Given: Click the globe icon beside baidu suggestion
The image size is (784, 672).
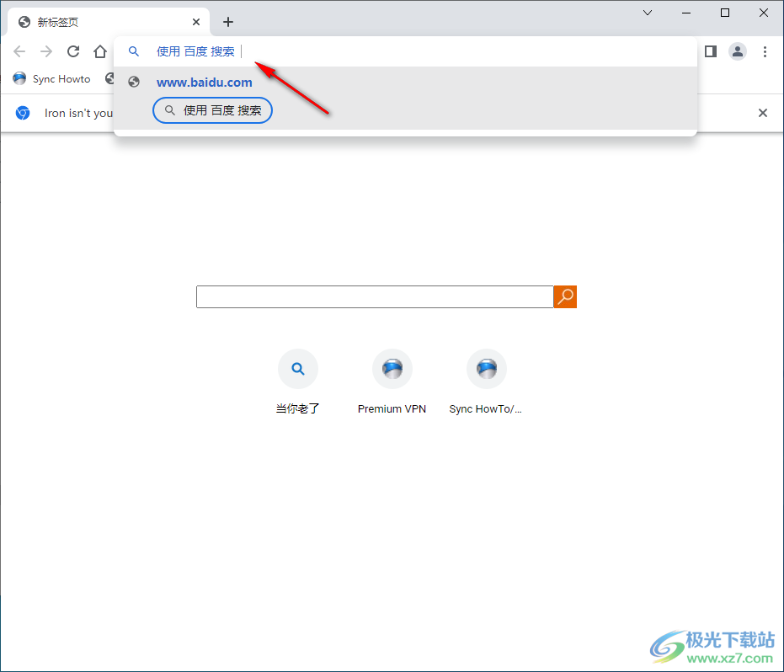Looking at the screenshot, I should (134, 82).
